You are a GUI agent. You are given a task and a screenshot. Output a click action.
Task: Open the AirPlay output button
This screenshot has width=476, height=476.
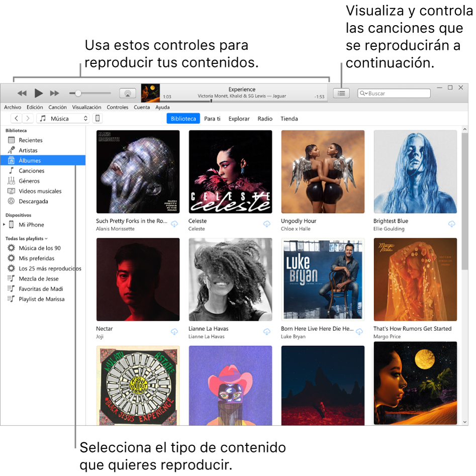pos(128,93)
